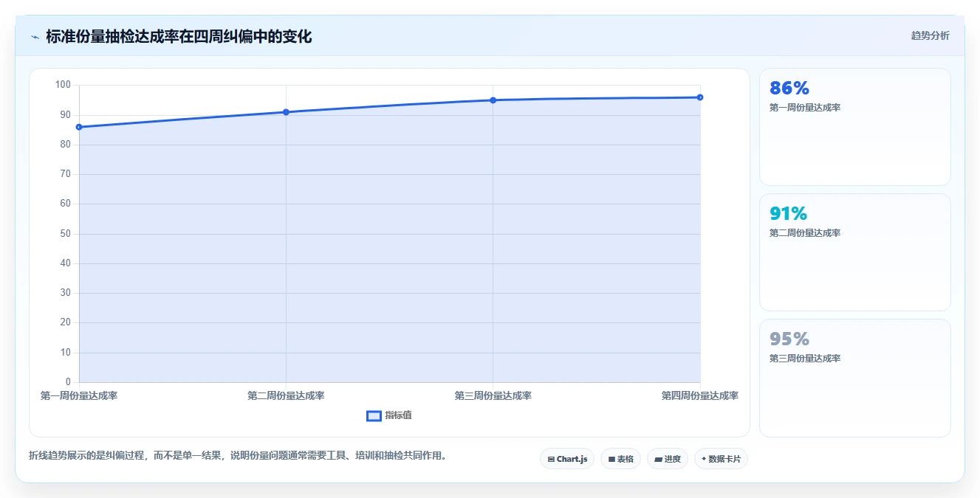980x498 pixels.
Task: Click the 趋势分析 label in header
Action: point(930,35)
